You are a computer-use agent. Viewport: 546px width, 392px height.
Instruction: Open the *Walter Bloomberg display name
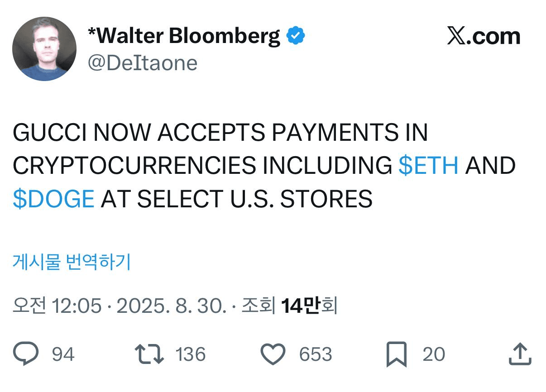pos(184,36)
